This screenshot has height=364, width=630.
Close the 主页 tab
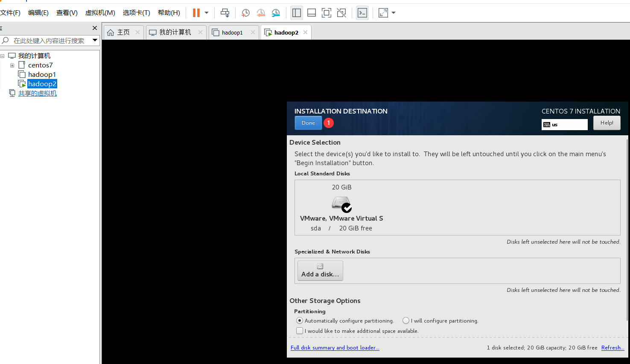click(137, 32)
